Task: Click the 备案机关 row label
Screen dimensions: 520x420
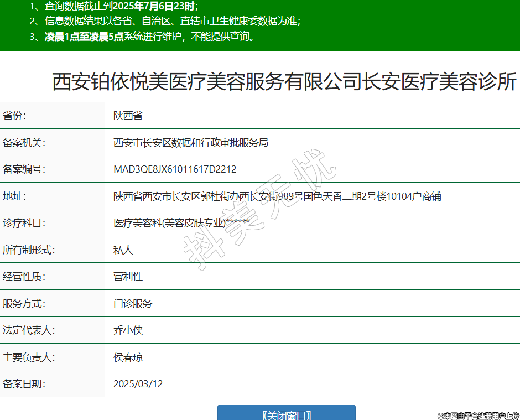Action: (x=24, y=143)
